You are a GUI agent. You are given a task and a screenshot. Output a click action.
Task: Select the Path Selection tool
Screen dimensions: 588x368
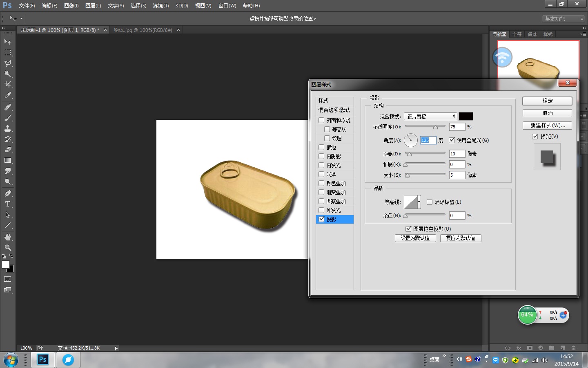coord(8,215)
